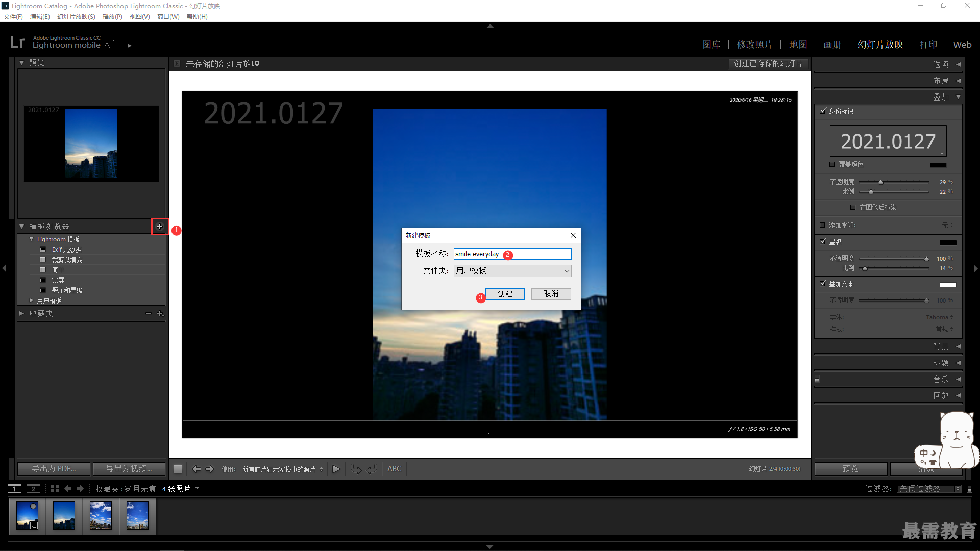Select third thumbnail in filmstrip
This screenshot has height=551, width=980.
click(101, 515)
